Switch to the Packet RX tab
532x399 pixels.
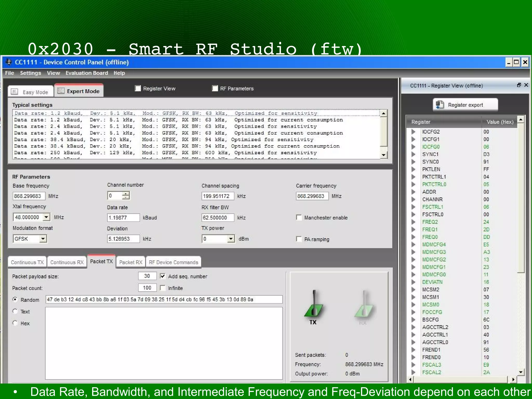tap(131, 262)
